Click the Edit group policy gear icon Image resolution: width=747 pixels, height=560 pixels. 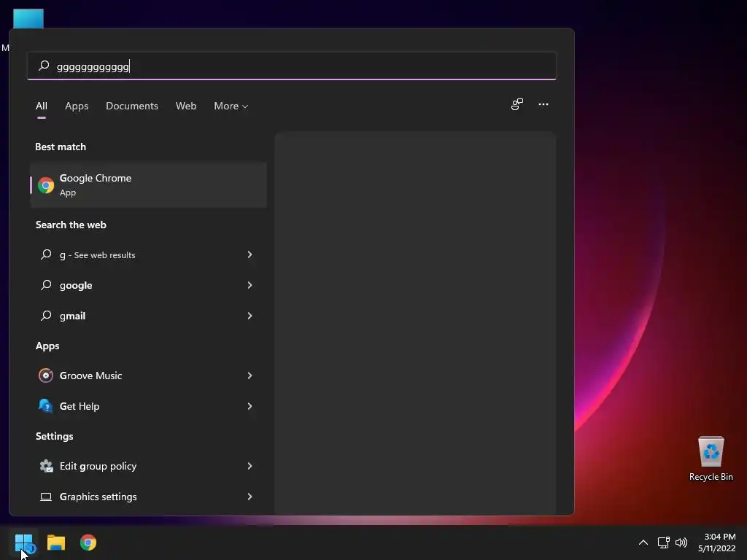(46, 466)
